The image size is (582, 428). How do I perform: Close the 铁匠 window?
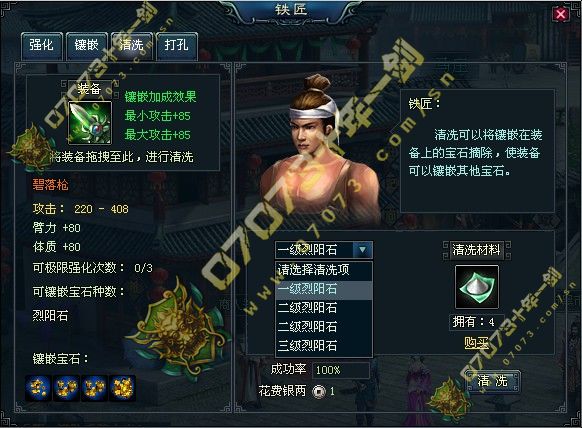coord(560,14)
